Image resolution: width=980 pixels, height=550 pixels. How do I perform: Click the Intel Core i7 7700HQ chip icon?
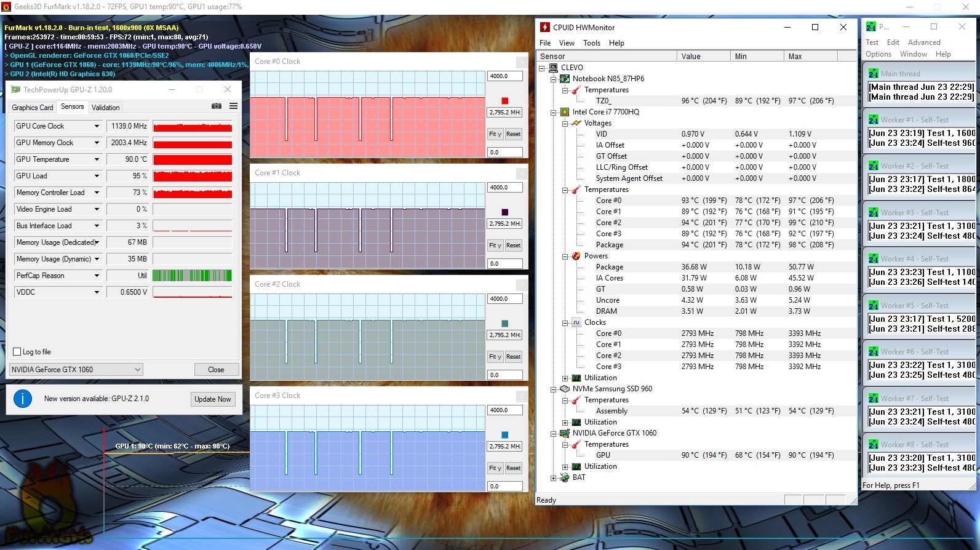click(565, 112)
